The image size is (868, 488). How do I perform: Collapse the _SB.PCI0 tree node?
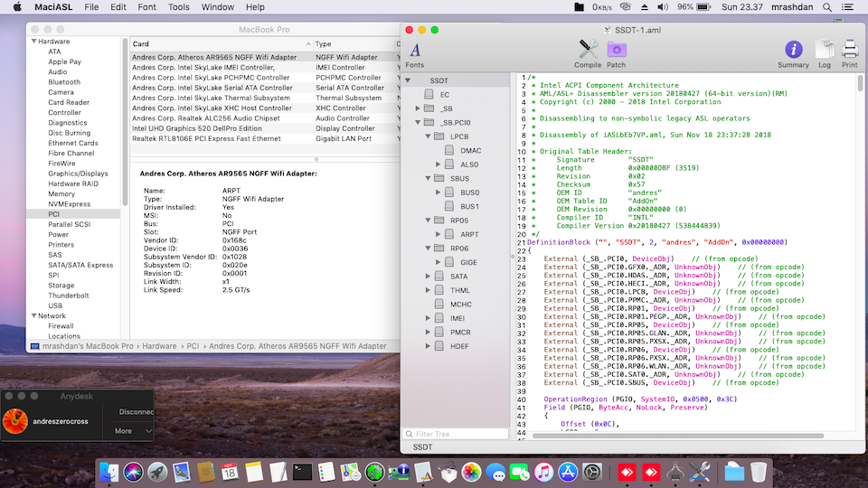[419, 122]
